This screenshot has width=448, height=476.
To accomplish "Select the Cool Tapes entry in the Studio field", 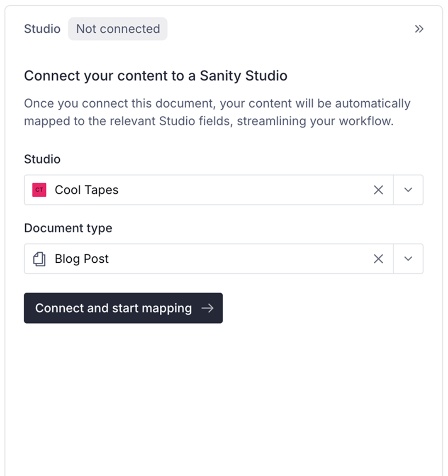I will pos(86,190).
